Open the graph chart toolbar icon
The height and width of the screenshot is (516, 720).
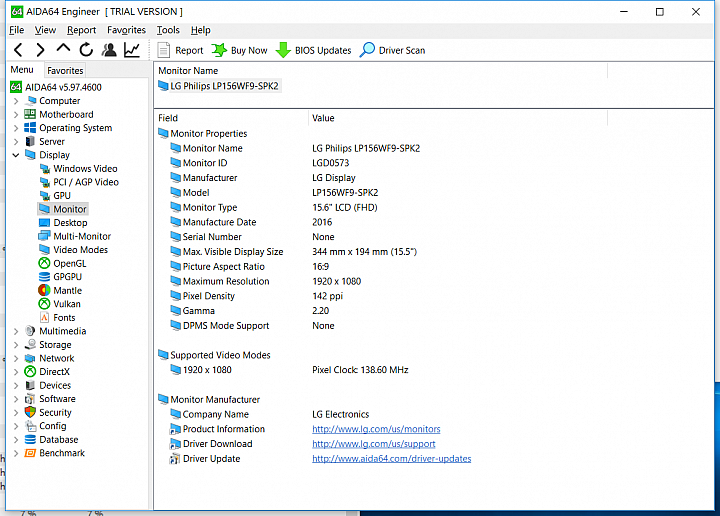coord(132,50)
